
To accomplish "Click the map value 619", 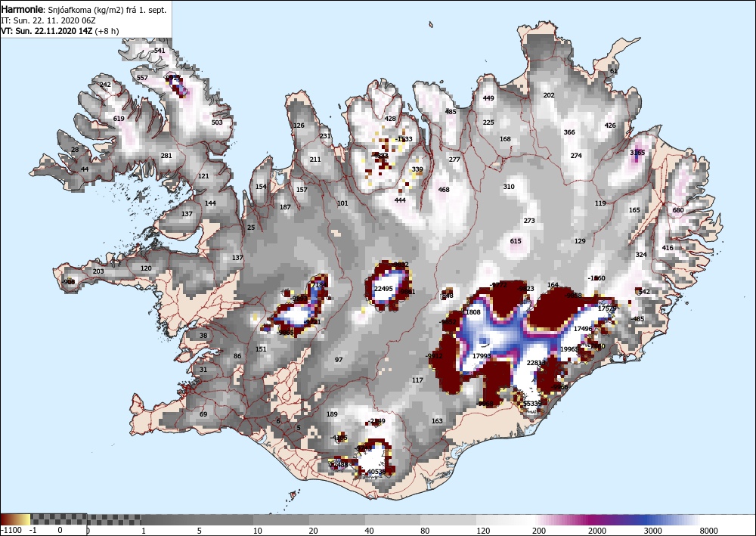I will (x=119, y=119).
